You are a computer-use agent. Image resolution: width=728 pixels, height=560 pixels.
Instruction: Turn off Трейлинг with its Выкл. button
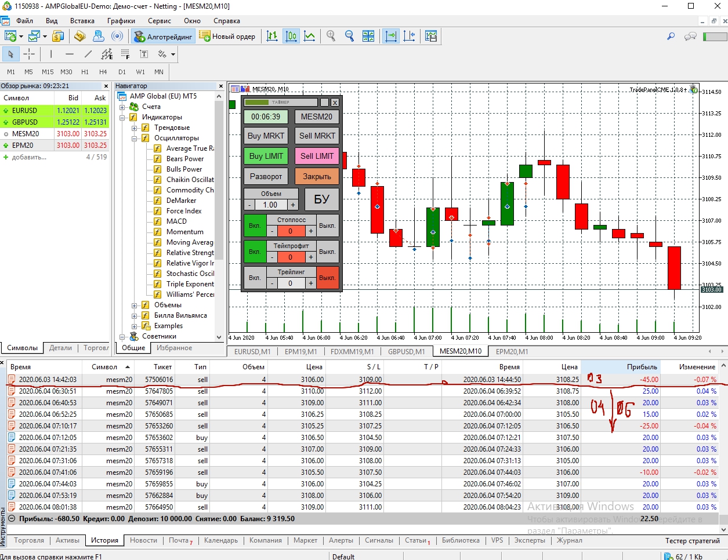(327, 278)
